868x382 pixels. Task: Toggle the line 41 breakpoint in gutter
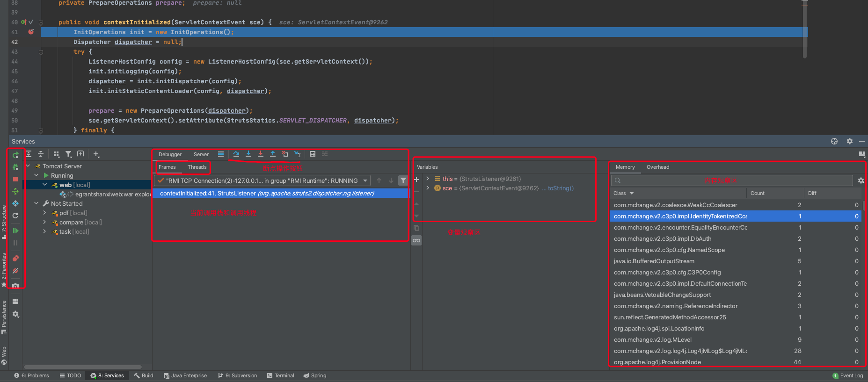pyautogui.click(x=31, y=32)
